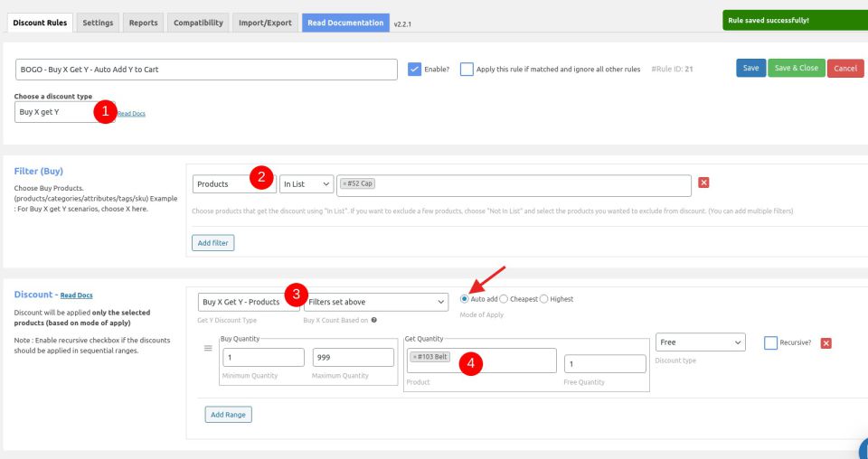Remove the #52 Cap product tag
This screenshot has width=868, height=459.
pos(345,184)
